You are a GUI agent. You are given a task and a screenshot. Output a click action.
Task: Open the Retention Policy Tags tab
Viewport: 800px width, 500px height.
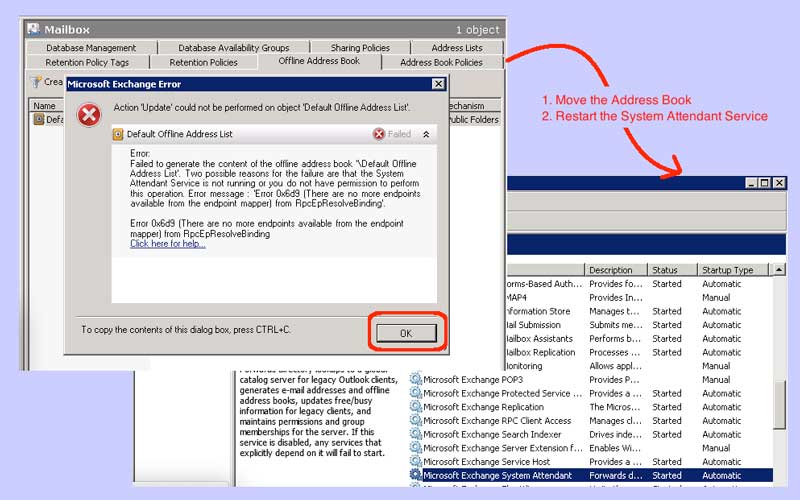click(87, 62)
